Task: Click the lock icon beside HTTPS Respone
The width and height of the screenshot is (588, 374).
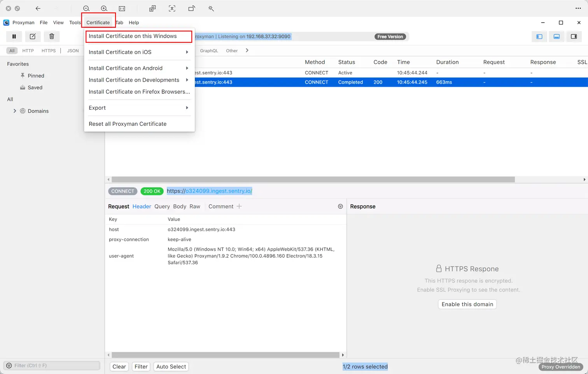Action: pos(439,269)
